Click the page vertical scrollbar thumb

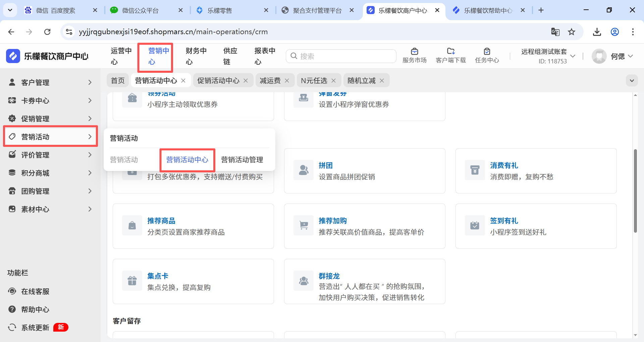(635, 191)
